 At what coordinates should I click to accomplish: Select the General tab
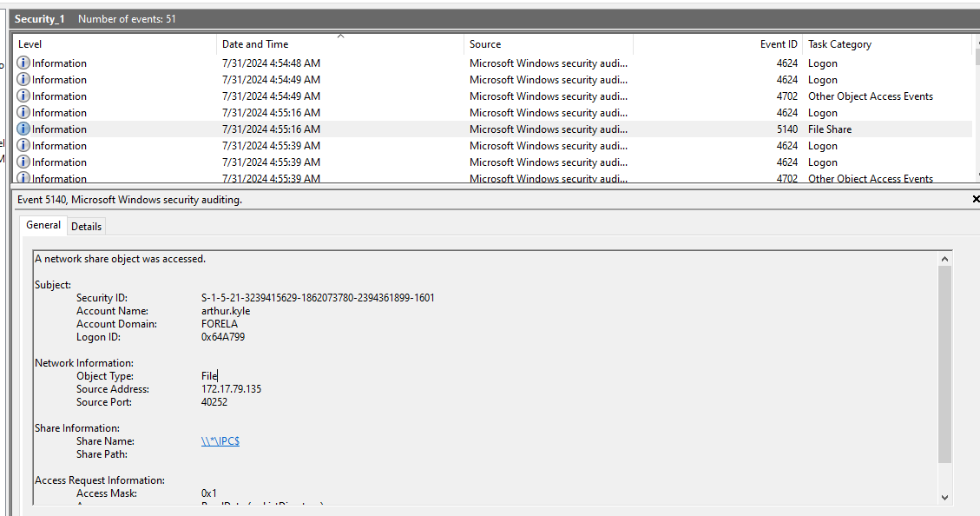click(x=43, y=225)
